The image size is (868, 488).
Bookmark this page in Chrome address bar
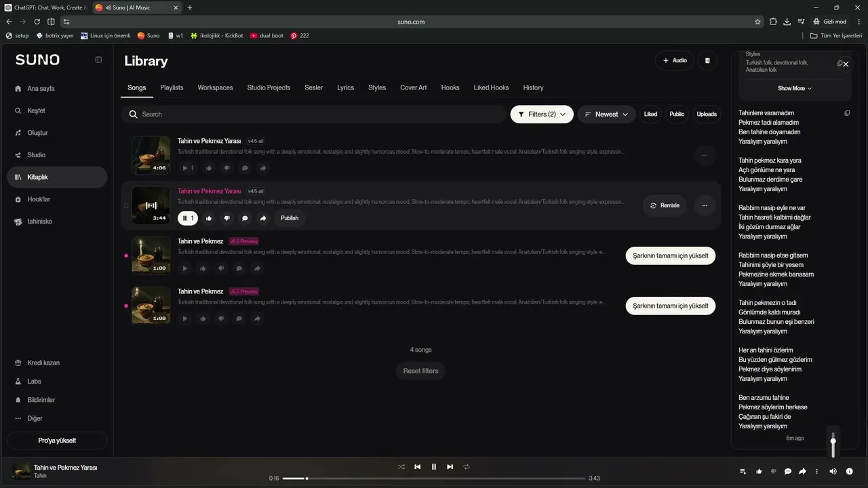[x=757, y=22]
